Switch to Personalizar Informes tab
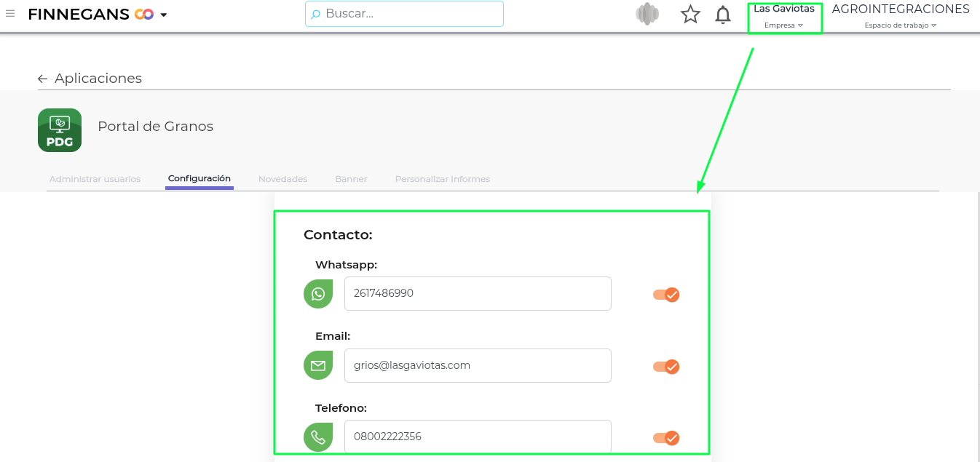 point(443,179)
